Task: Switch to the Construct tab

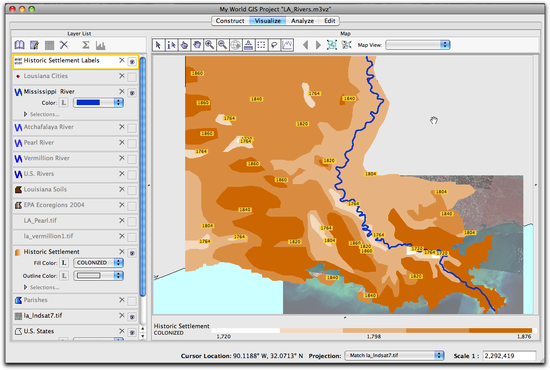Action: click(x=230, y=21)
